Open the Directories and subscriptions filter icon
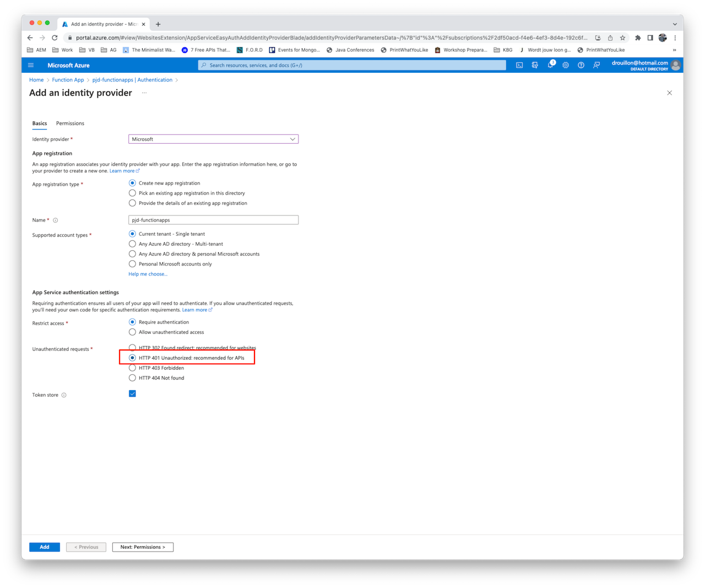Screen dimensions: 705x588 (535, 65)
